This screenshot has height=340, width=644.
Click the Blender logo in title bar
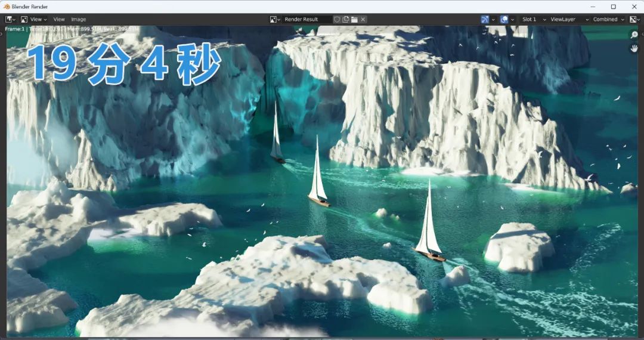[7, 7]
